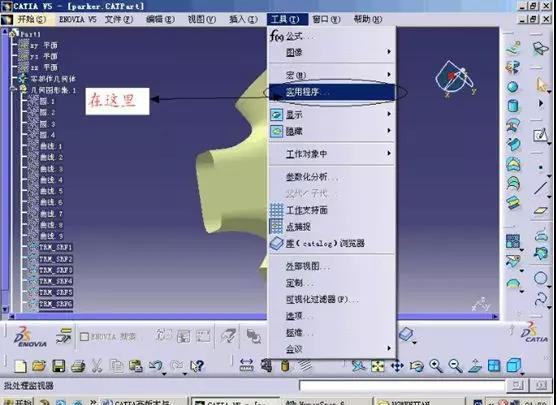Open the 隐藏 submenu
The image size is (557, 405).
tap(331, 131)
